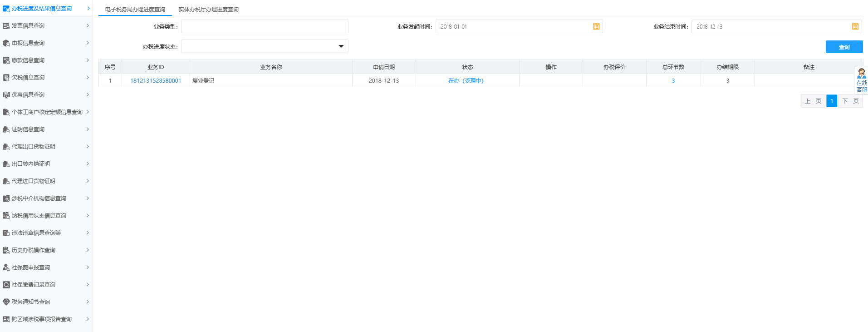This screenshot has width=868, height=332.
Task: Click the 跨区域涉税事项报告查询 icon
Action: [6, 319]
